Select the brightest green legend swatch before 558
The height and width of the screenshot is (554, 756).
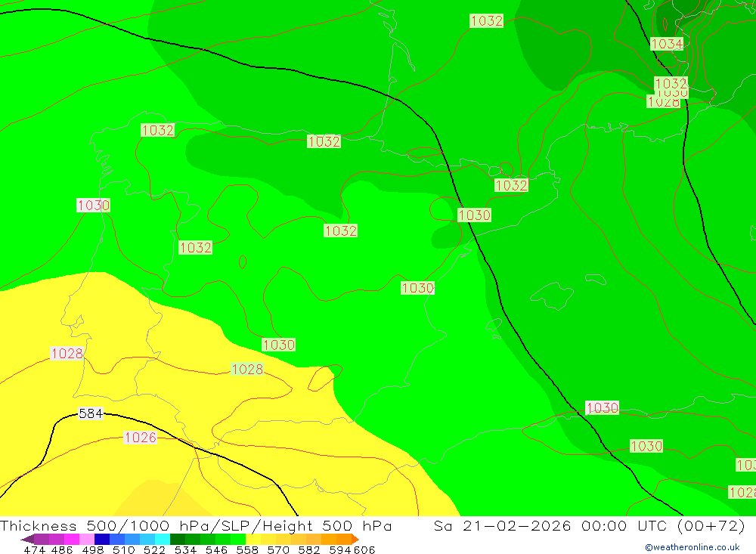tap(238, 539)
